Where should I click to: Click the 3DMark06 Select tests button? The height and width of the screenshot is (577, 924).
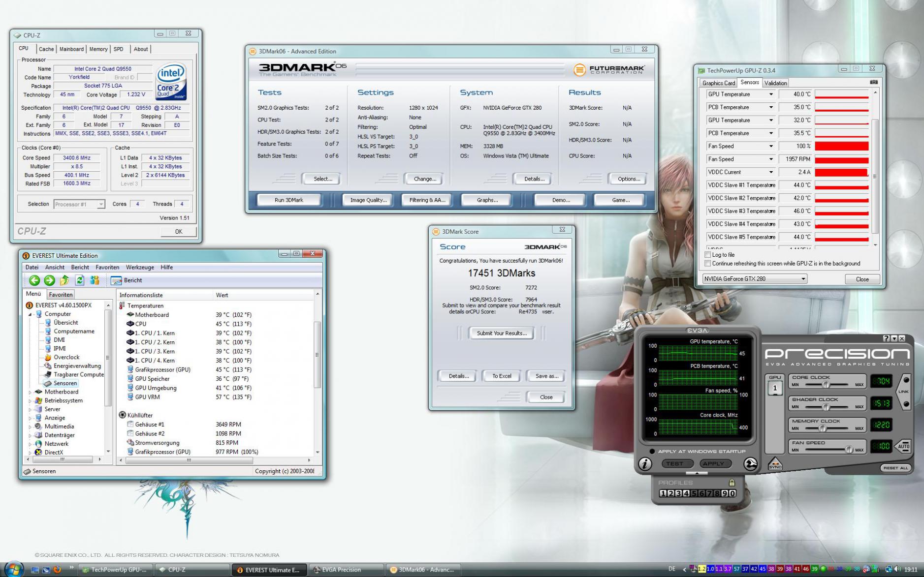point(322,179)
